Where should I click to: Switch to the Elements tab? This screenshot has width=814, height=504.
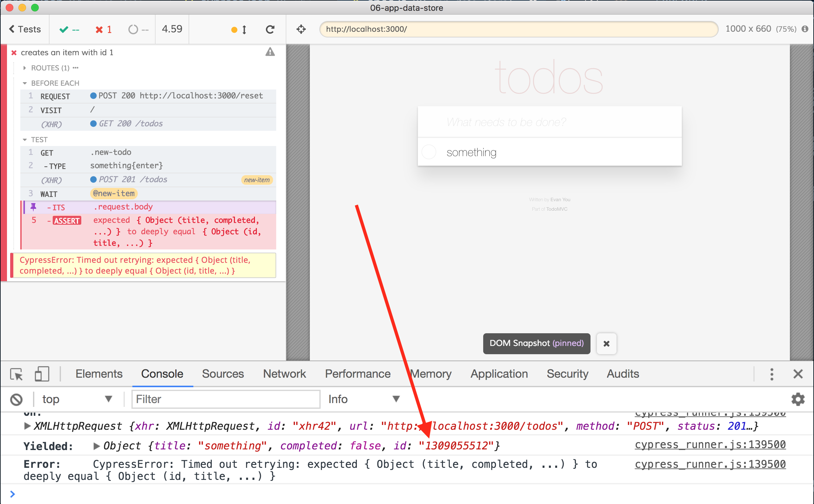pyautogui.click(x=99, y=374)
